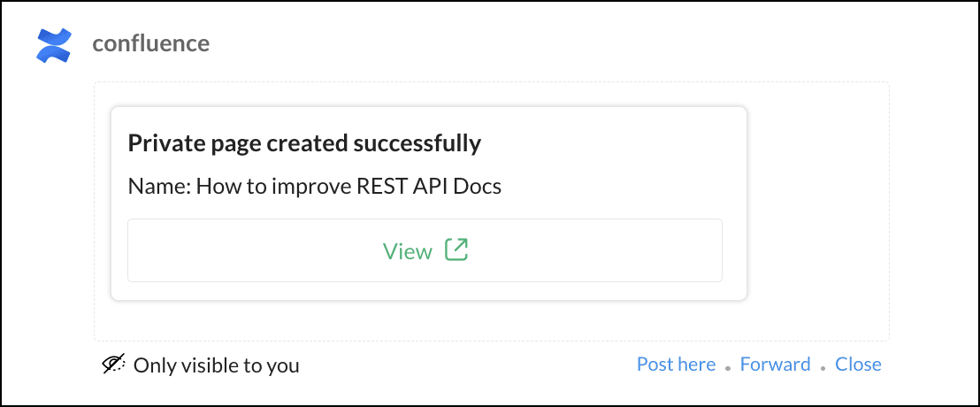Click the 'Name: How to improve REST API Docs' text

click(x=314, y=187)
